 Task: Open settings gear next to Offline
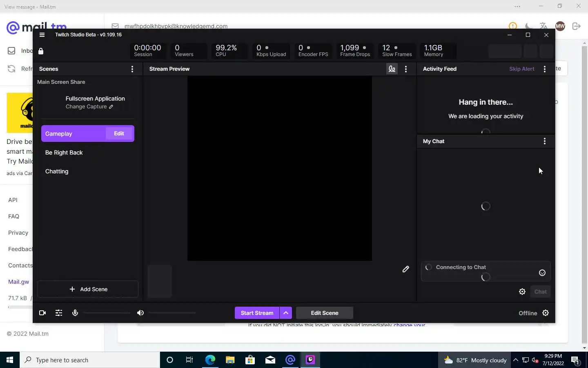(546, 313)
